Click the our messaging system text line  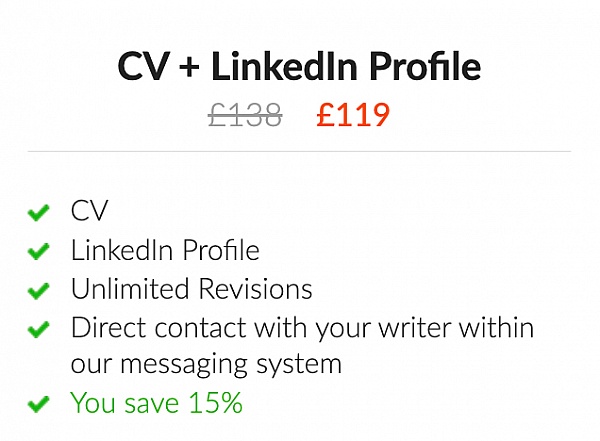(206, 364)
